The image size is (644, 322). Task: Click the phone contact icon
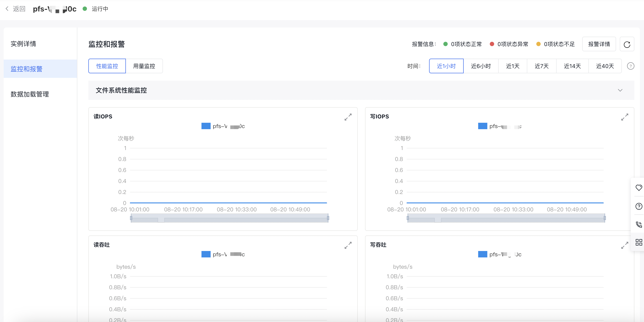[639, 224]
